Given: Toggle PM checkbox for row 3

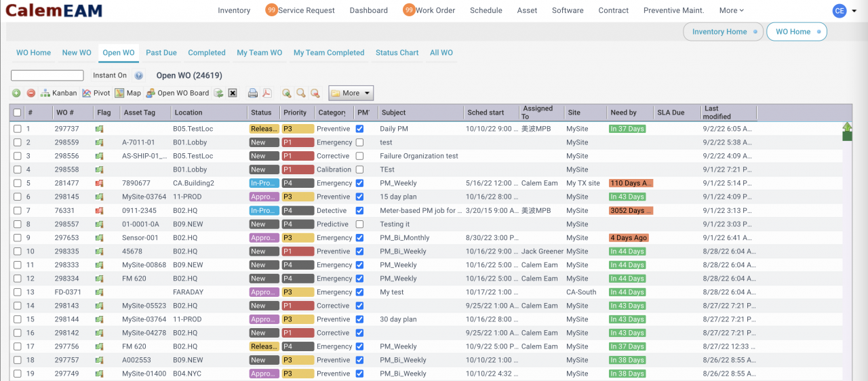Looking at the screenshot, I should pyautogui.click(x=359, y=156).
